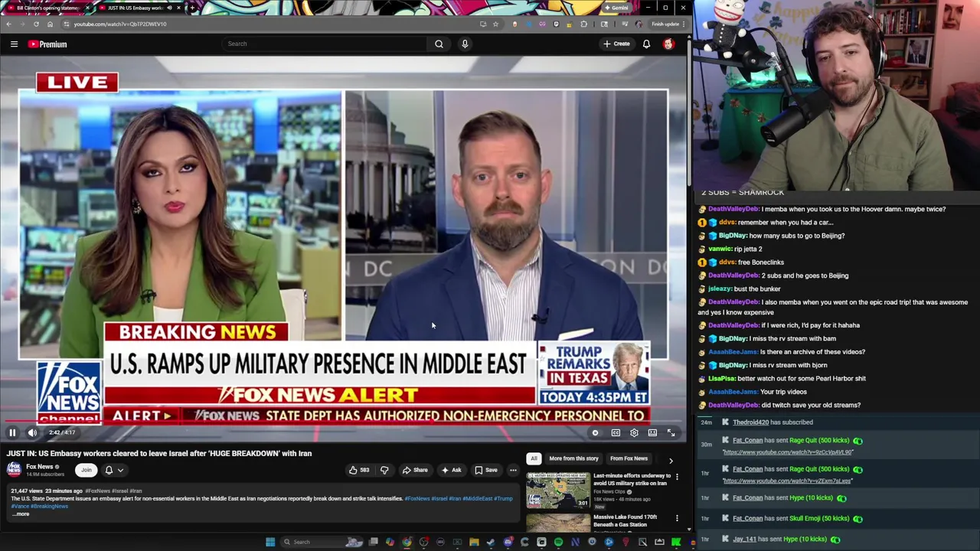
Task: Expand the description with ...more
Action: point(20,514)
